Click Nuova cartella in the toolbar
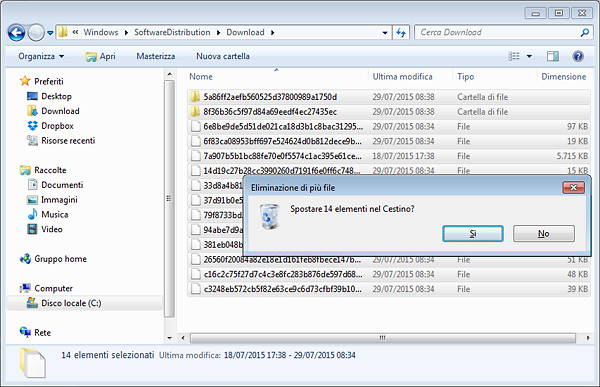The width and height of the screenshot is (600, 387). click(x=223, y=56)
